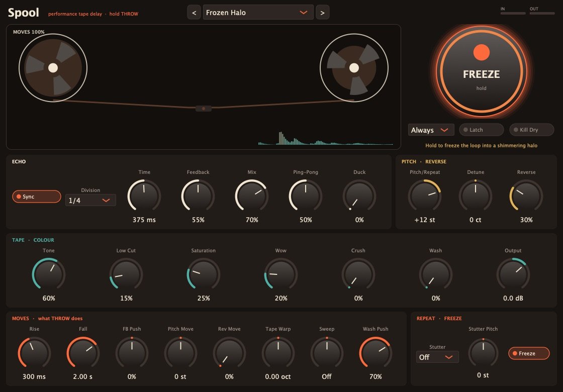Click the Rev Move knob
Viewport: 563px width, 392px height.
pos(229,353)
